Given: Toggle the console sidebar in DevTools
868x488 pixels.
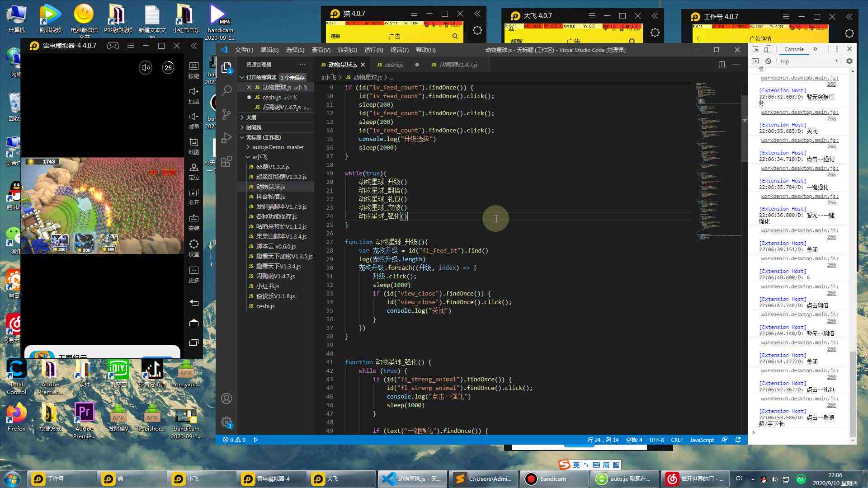Looking at the screenshot, I should [x=755, y=61].
